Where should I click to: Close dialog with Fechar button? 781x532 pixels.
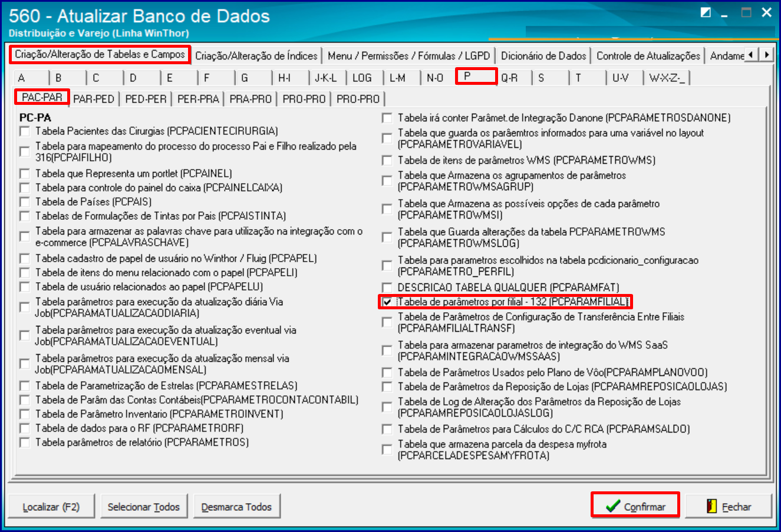[x=729, y=506]
